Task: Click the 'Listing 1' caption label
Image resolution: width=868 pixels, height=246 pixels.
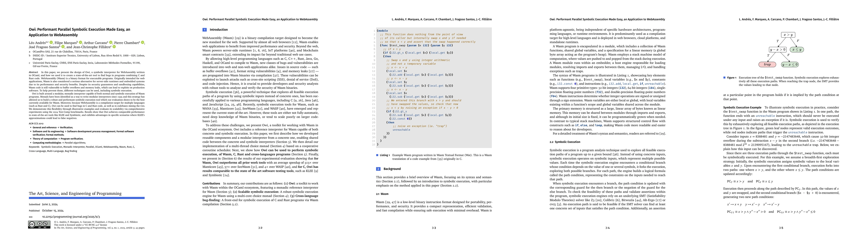Action: click(385, 155)
